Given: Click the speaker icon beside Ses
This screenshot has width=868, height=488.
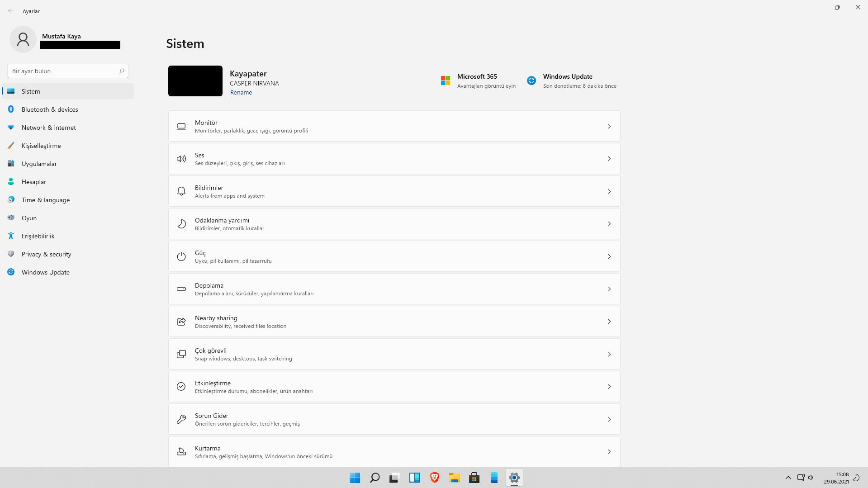Looking at the screenshot, I should (x=181, y=159).
